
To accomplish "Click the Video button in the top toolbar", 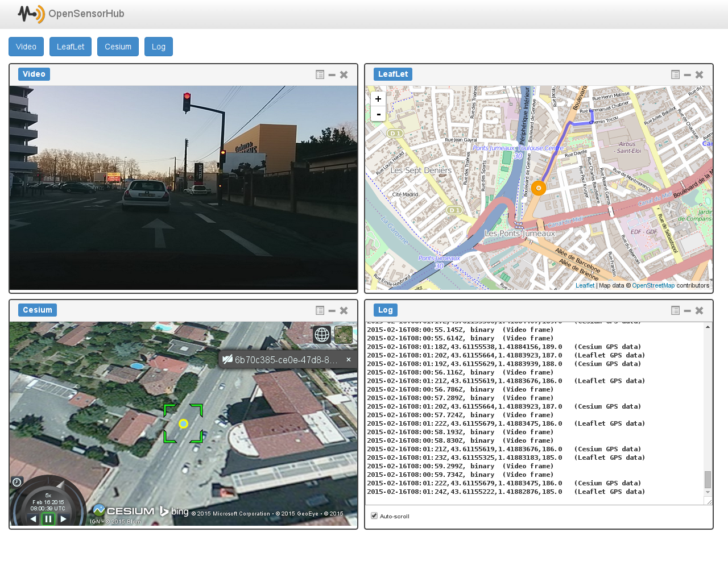I will point(26,47).
